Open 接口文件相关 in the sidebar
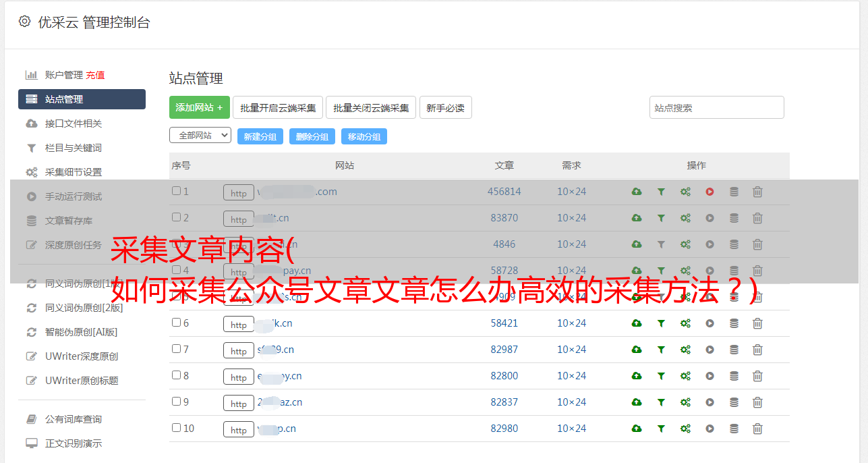The image size is (868, 463). tap(74, 124)
